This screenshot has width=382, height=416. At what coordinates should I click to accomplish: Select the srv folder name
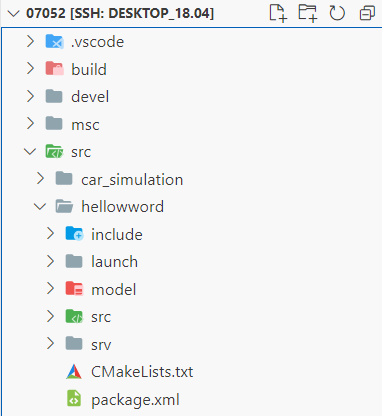[101, 345]
